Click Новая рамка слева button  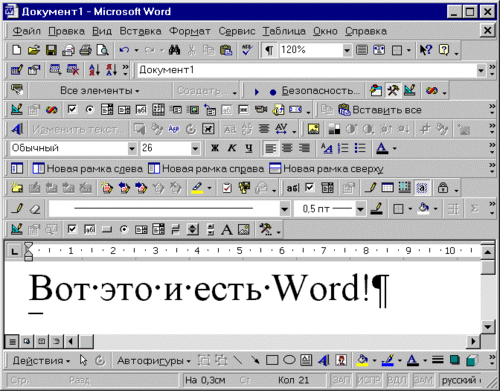click(x=88, y=168)
